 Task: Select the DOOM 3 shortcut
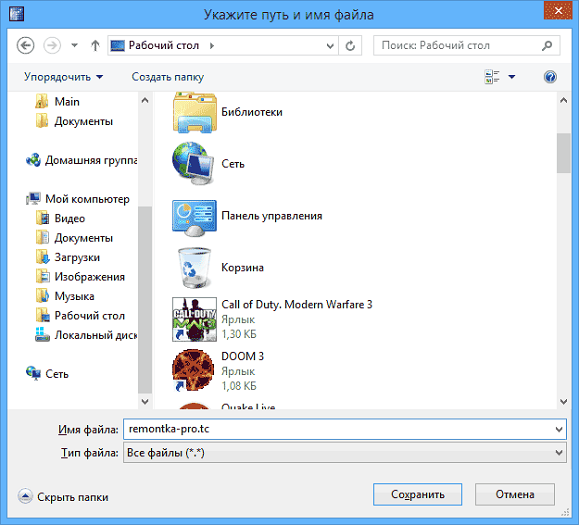click(x=218, y=371)
